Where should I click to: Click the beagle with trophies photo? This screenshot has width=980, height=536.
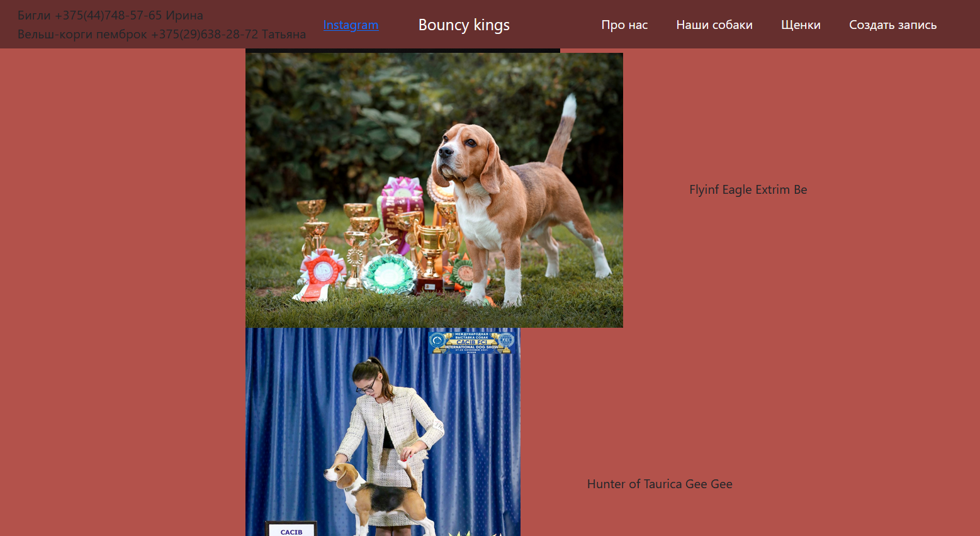(434, 190)
